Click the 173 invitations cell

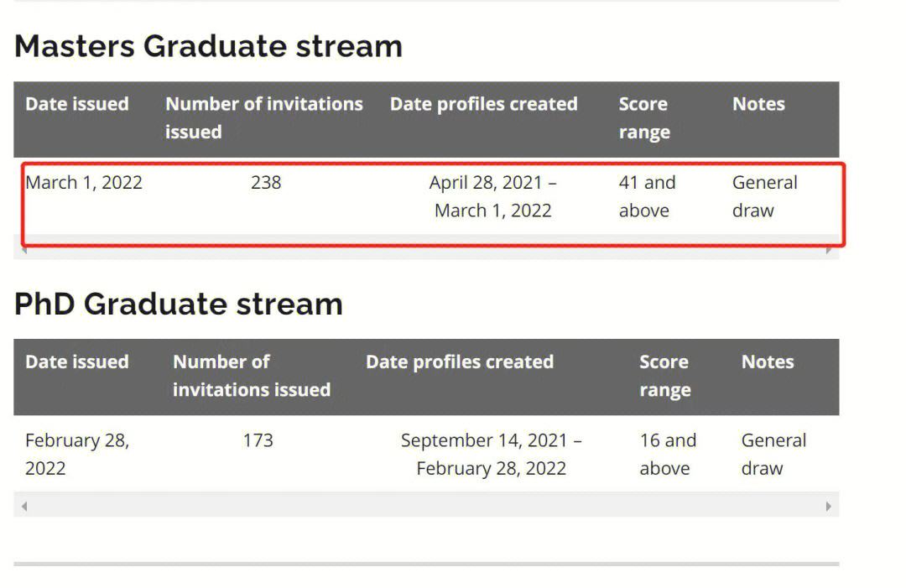[258, 440]
